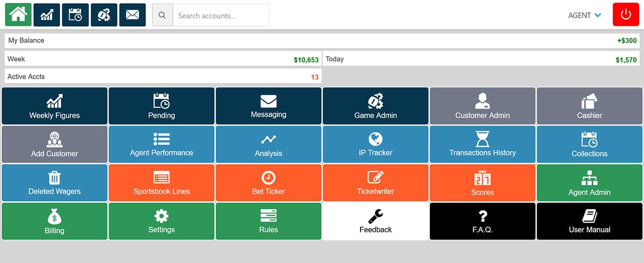The height and width of the screenshot is (263, 644).
Task: Click the Week $10,653 figure
Action: click(306, 60)
